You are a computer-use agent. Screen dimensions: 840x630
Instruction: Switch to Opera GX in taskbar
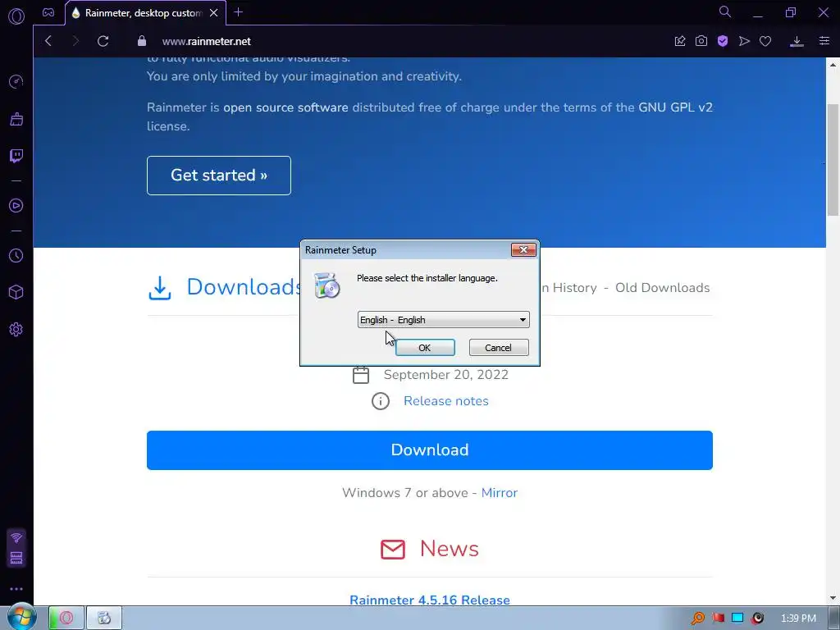point(66,619)
